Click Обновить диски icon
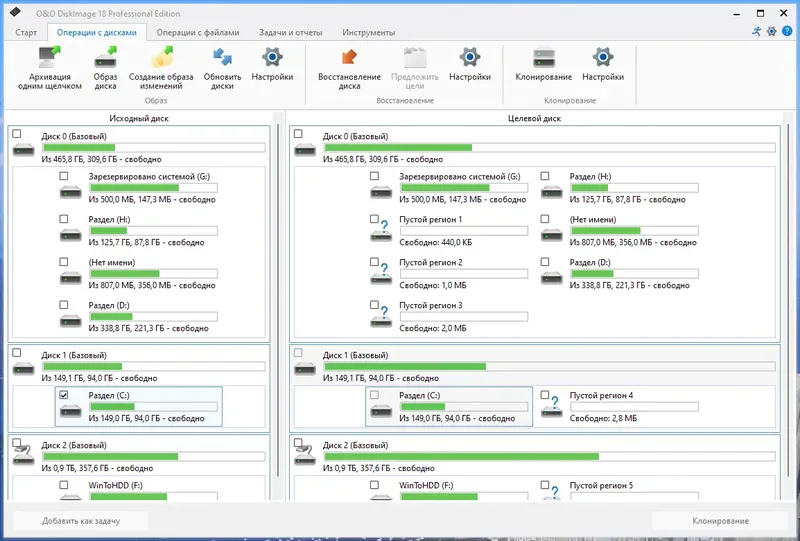The width and height of the screenshot is (800, 541). (x=222, y=57)
